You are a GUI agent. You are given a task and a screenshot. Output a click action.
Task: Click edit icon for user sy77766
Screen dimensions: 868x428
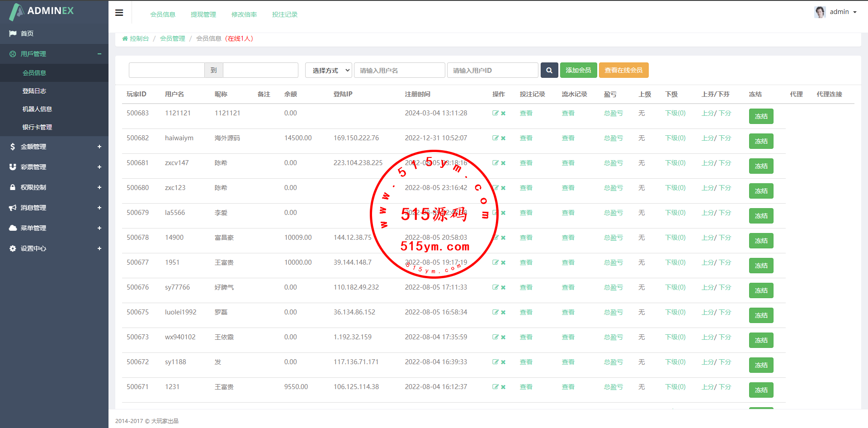click(495, 287)
